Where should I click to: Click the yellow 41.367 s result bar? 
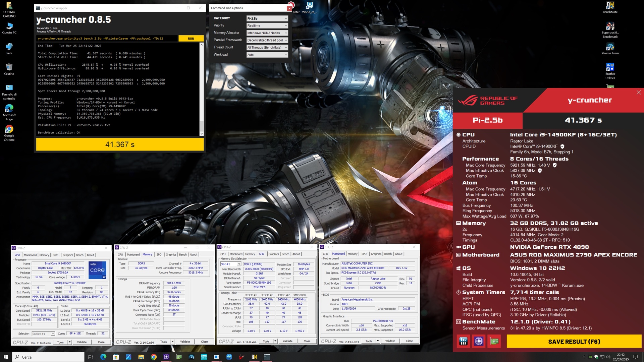tap(120, 144)
